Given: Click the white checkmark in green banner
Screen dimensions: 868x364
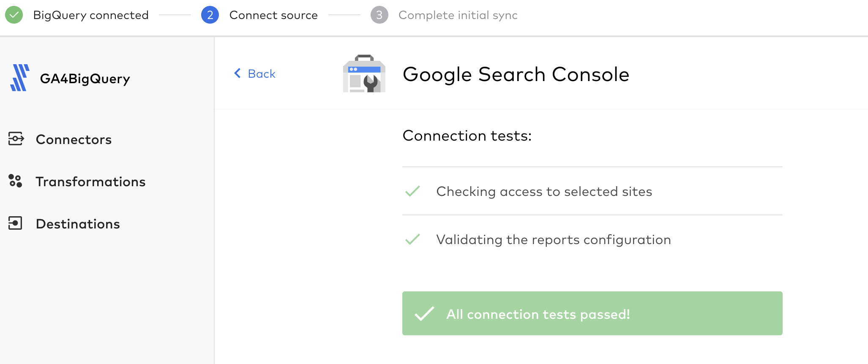Looking at the screenshot, I should 424,314.
